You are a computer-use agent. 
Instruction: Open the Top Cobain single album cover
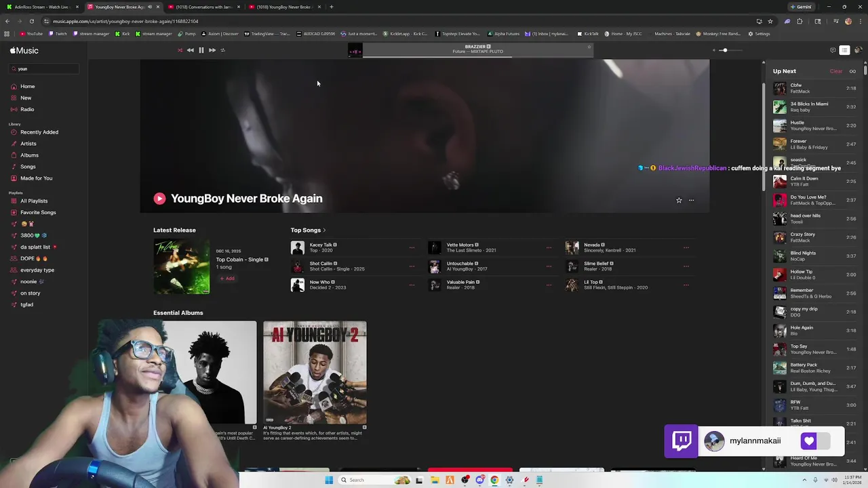click(182, 266)
